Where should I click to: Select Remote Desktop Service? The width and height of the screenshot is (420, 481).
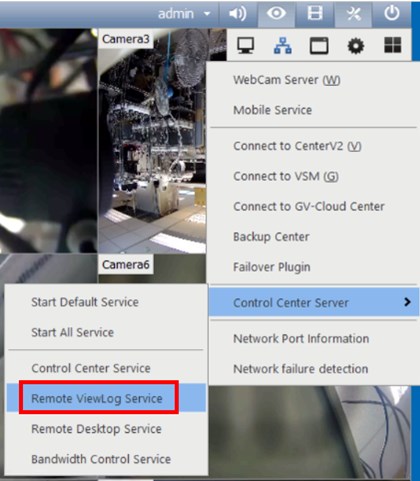(x=106, y=429)
